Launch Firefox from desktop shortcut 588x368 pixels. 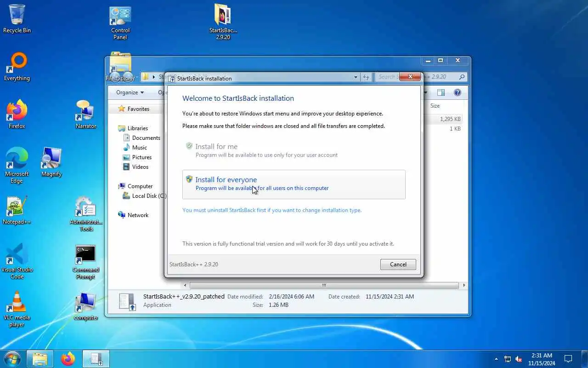17,114
